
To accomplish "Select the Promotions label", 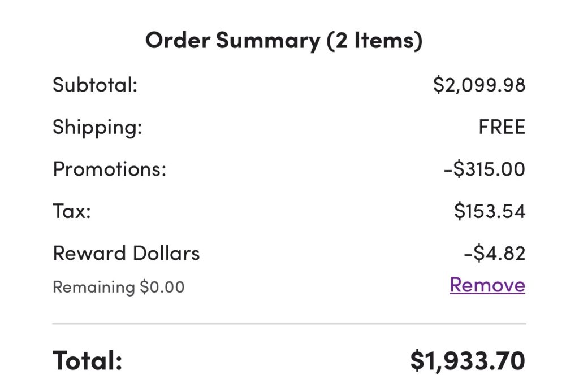I will coord(110,169).
